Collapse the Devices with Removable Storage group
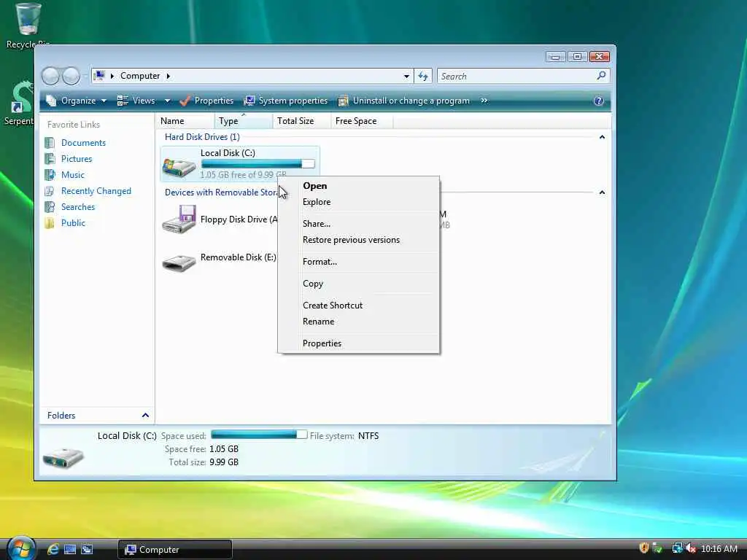Image resolution: width=747 pixels, height=560 pixels. pyautogui.click(x=602, y=192)
